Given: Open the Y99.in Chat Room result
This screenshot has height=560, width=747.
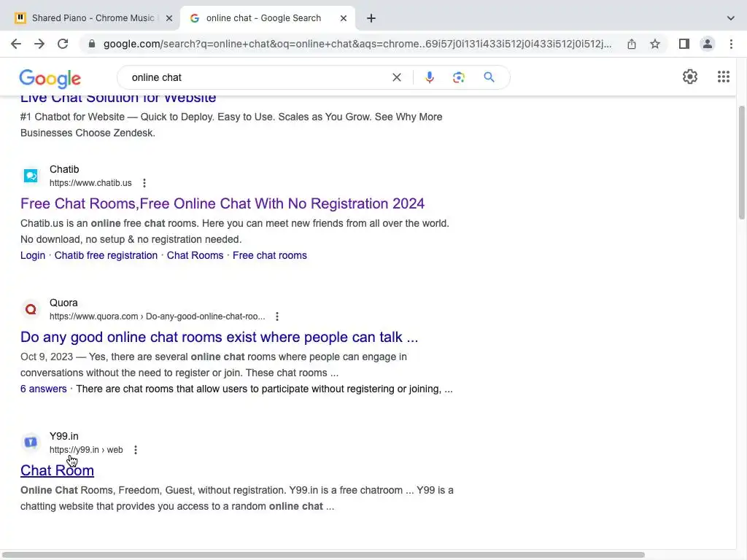Looking at the screenshot, I should coord(57,470).
